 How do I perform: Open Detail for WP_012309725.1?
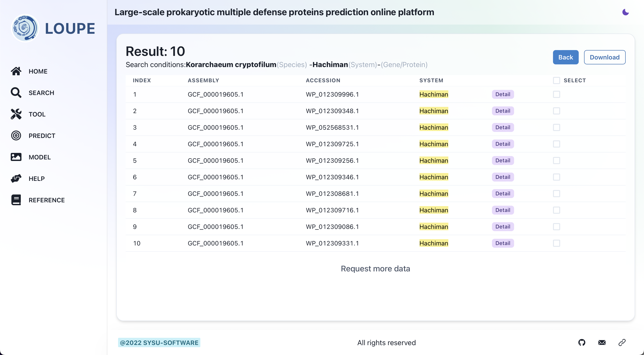pyautogui.click(x=503, y=144)
